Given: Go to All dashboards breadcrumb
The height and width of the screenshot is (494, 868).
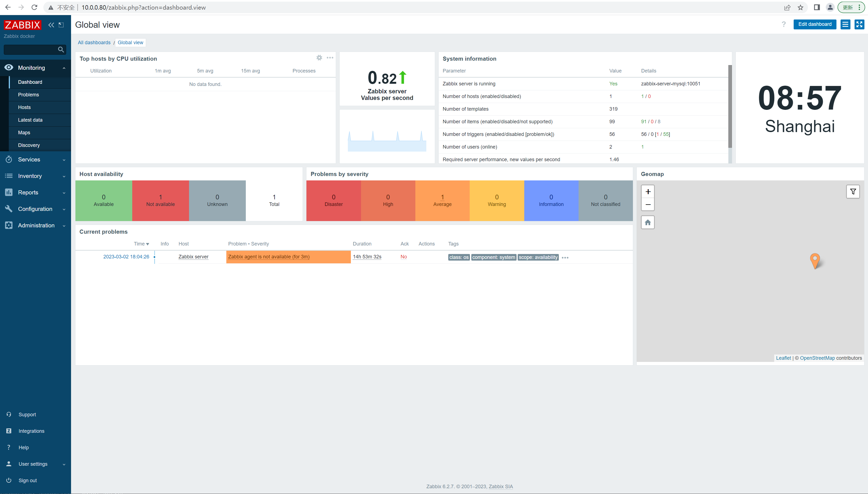Looking at the screenshot, I should click(94, 42).
